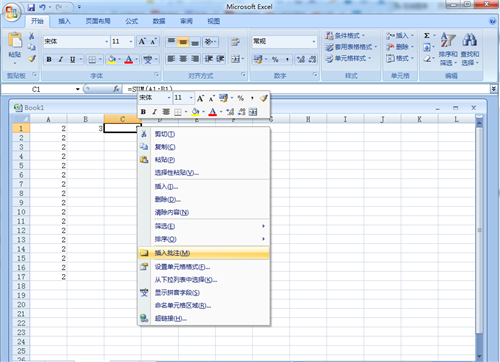The image size is (500, 362).
Task: Choose 清除内容(N) in context menu
Action: click(203, 212)
